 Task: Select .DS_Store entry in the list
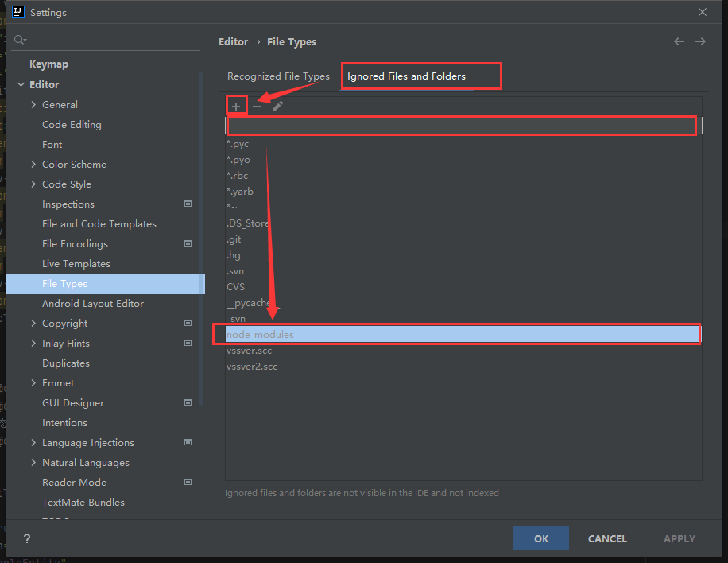coord(248,223)
